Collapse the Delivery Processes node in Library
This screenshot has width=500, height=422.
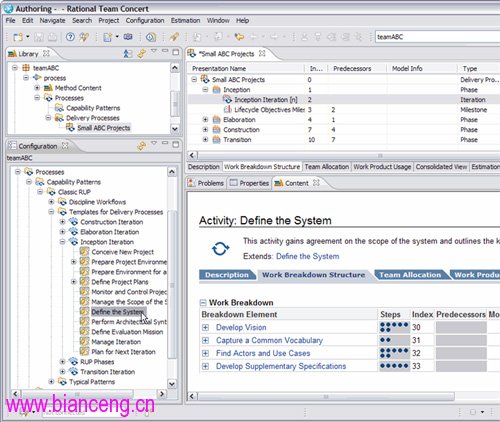[x=48, y=118]
